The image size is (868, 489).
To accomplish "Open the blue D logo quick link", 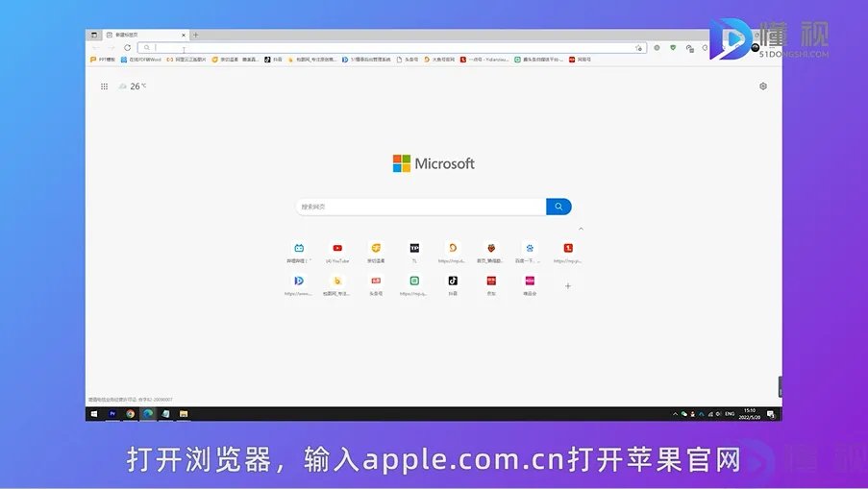I will (299, 281).
